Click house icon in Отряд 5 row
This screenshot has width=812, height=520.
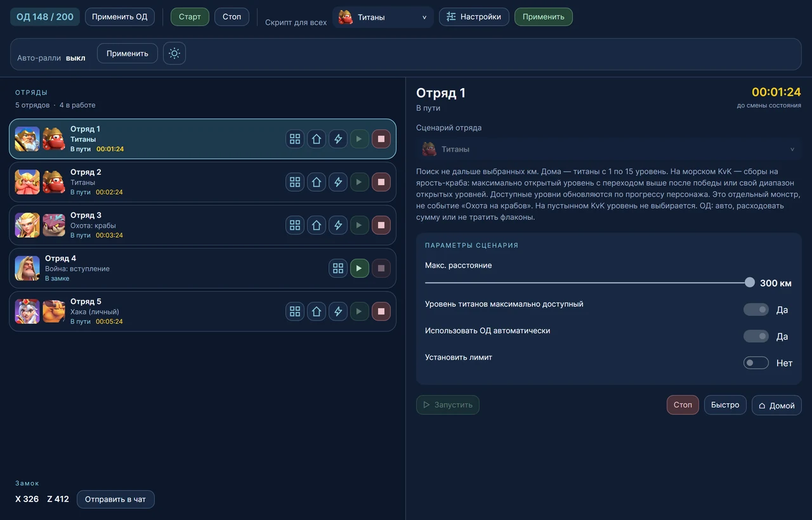point(317,311)
